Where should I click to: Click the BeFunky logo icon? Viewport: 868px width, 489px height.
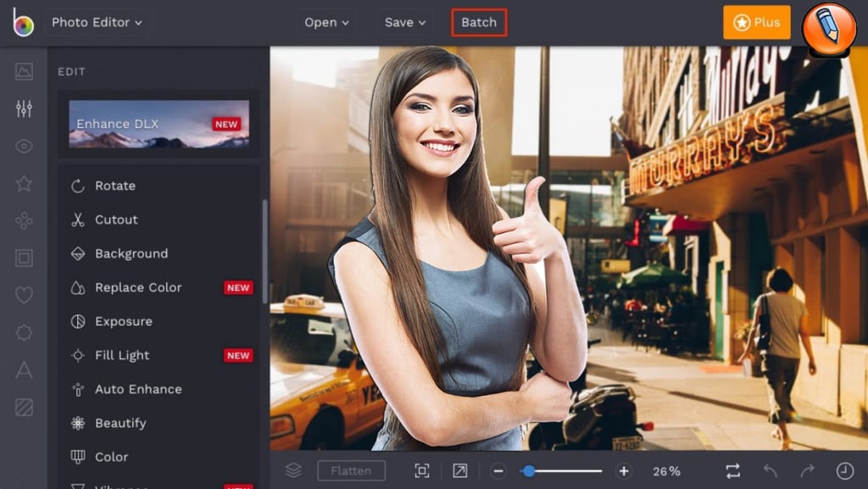coord(23,23)
